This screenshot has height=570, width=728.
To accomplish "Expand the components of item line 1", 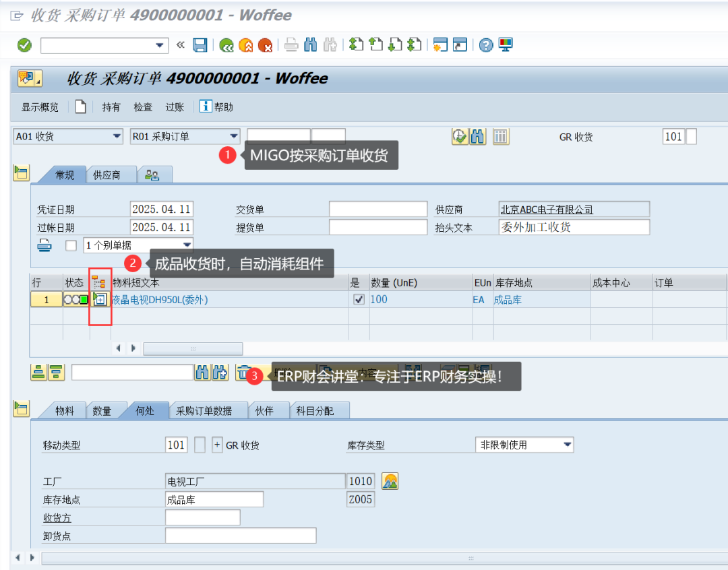I will coord(100,300).
